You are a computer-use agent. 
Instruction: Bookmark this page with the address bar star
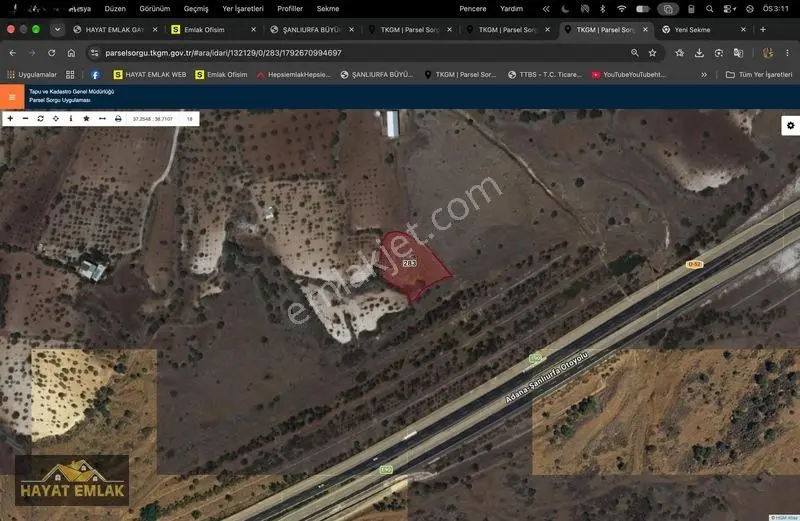coord(653,53)
